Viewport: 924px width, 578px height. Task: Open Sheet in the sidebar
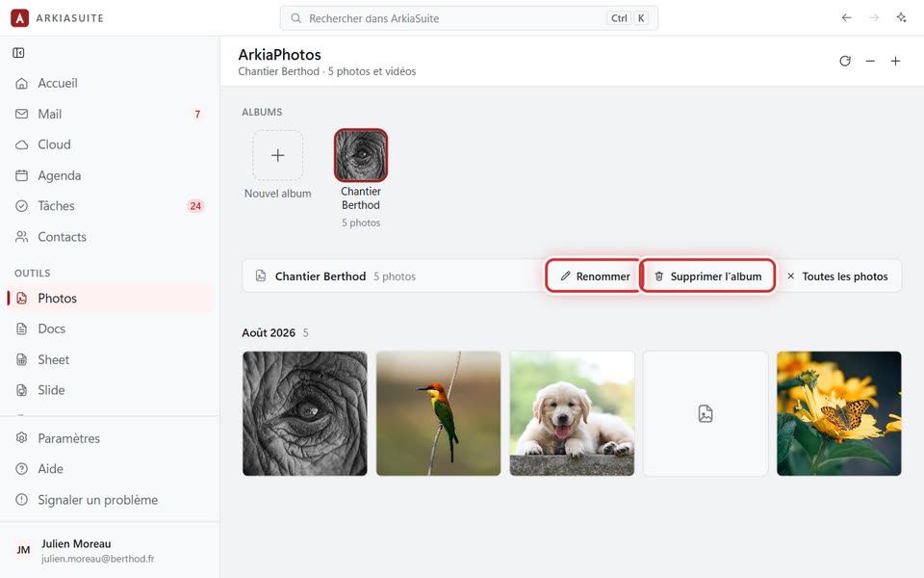[x=110, y=359]
